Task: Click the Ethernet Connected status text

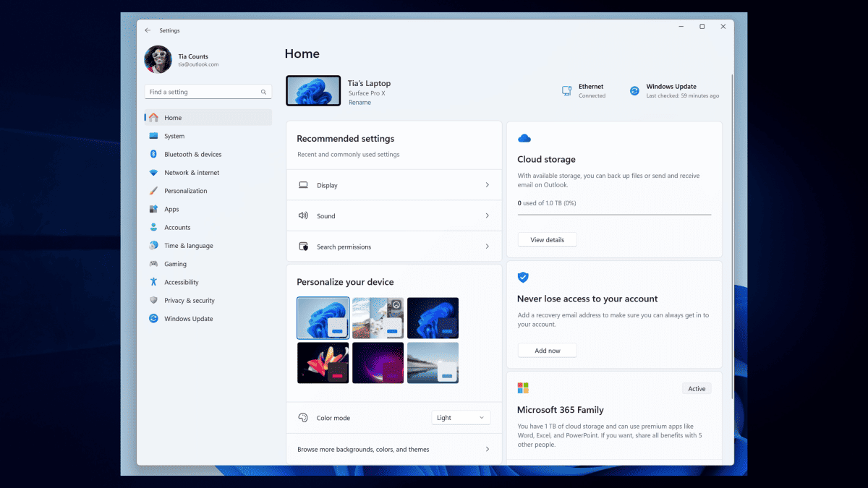Action: (x=592, y=95)
